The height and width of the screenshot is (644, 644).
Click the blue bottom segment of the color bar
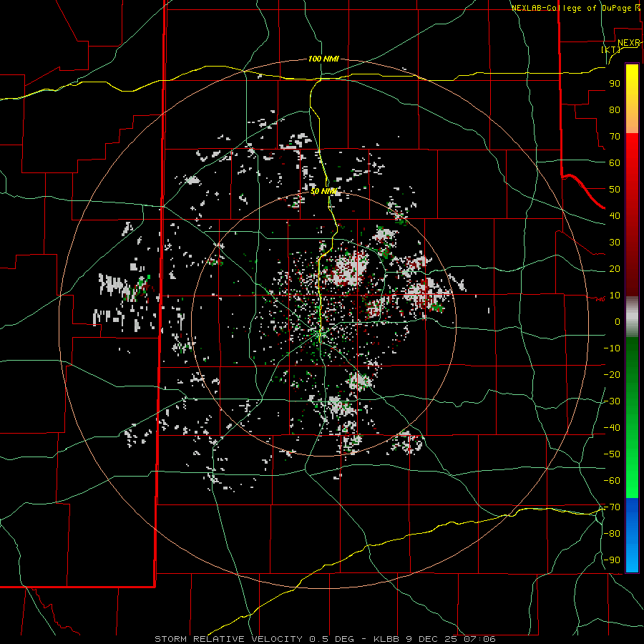point(632,535)
